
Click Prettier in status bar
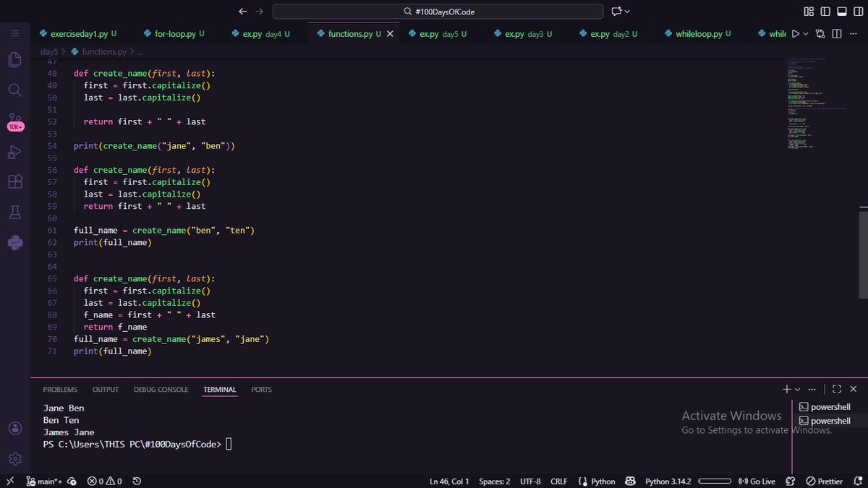824,481
